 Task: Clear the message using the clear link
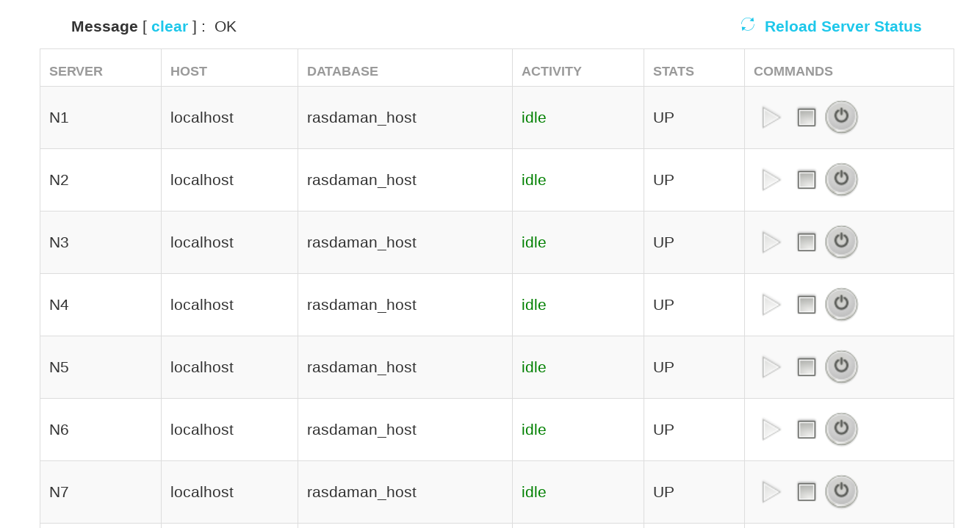[x=170, y=26]
